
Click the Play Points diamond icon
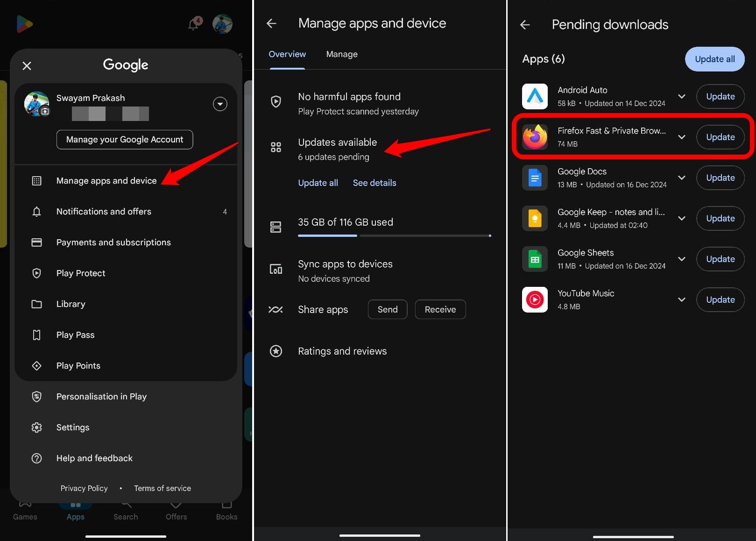tap(36, 366)
